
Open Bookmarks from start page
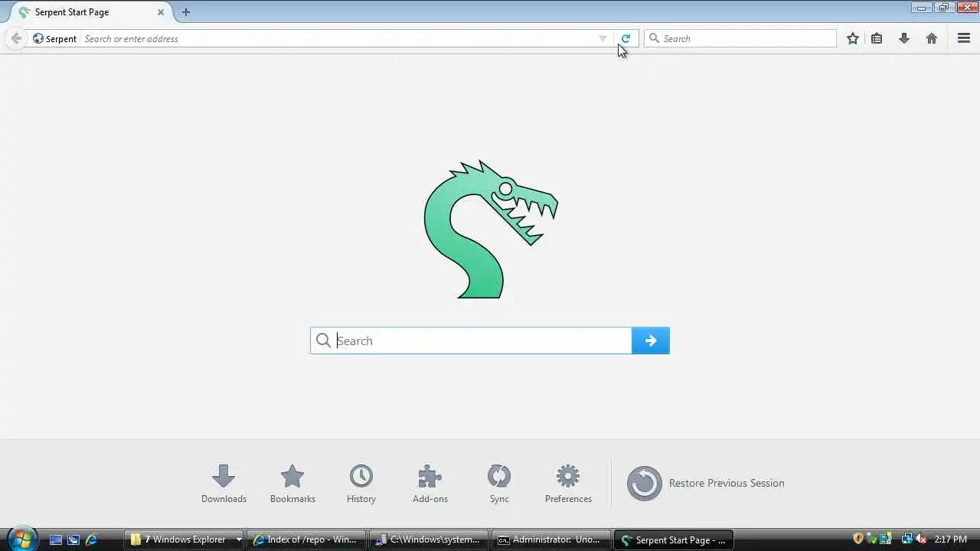point(292,484)
